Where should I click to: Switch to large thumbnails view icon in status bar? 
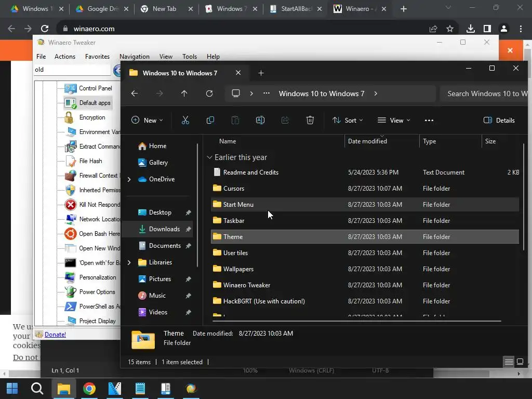pos(520,362)
